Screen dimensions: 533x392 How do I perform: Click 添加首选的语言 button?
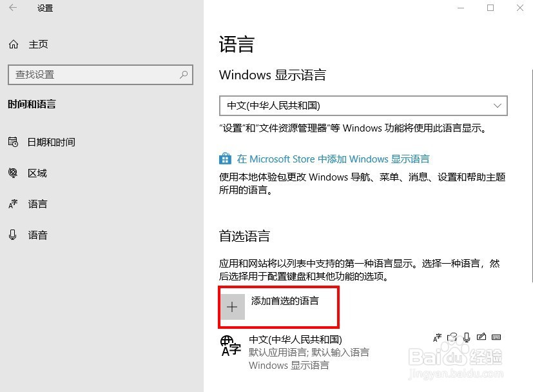click(278, 307)
